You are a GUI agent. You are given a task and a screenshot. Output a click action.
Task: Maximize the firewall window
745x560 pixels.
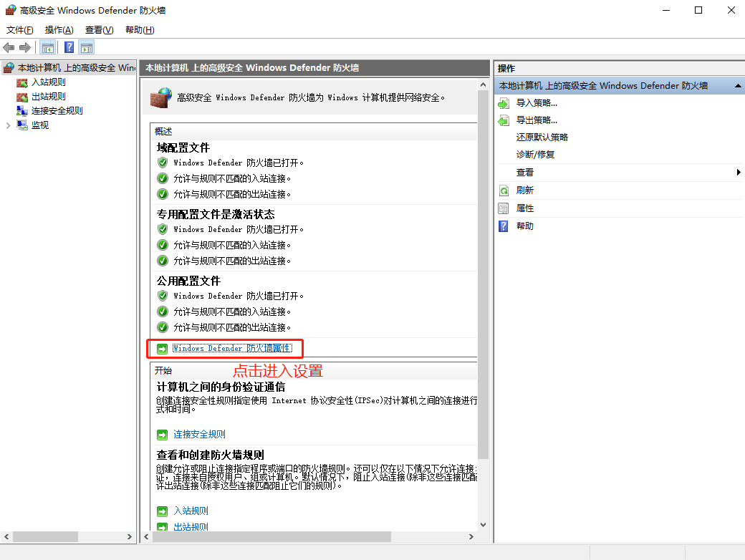tap(698, 10)
